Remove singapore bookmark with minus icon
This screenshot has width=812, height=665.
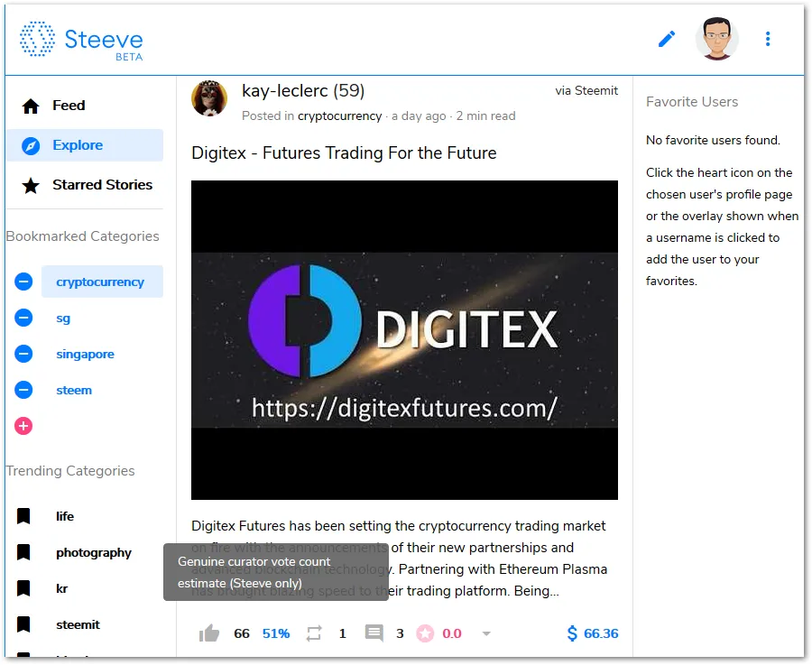click(x=23, y=355)
